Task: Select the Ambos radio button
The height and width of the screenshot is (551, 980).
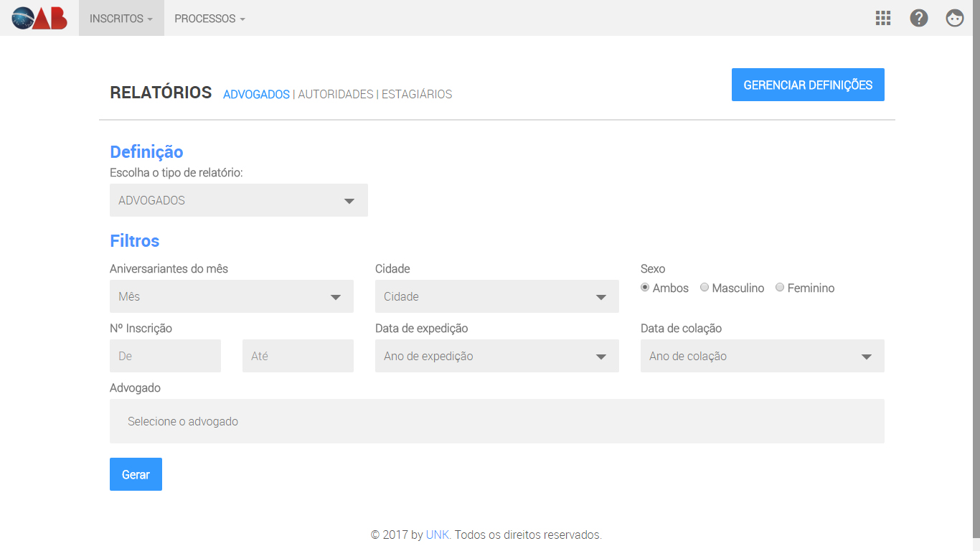Action: pyautogui.click(x=645, y=288)
